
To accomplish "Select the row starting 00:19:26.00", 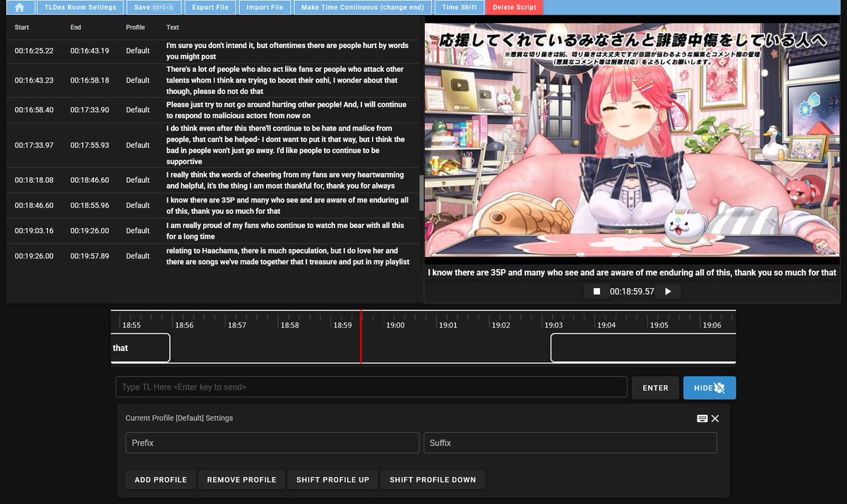I will pos(212,256).
